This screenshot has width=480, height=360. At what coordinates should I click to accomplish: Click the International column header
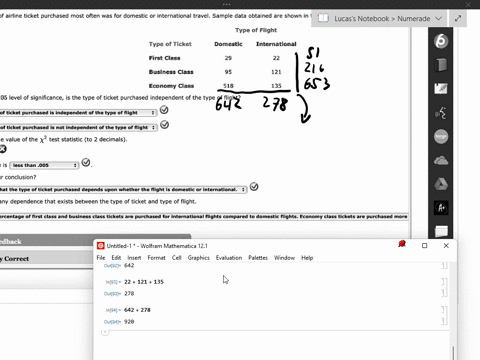coord(276,44)
